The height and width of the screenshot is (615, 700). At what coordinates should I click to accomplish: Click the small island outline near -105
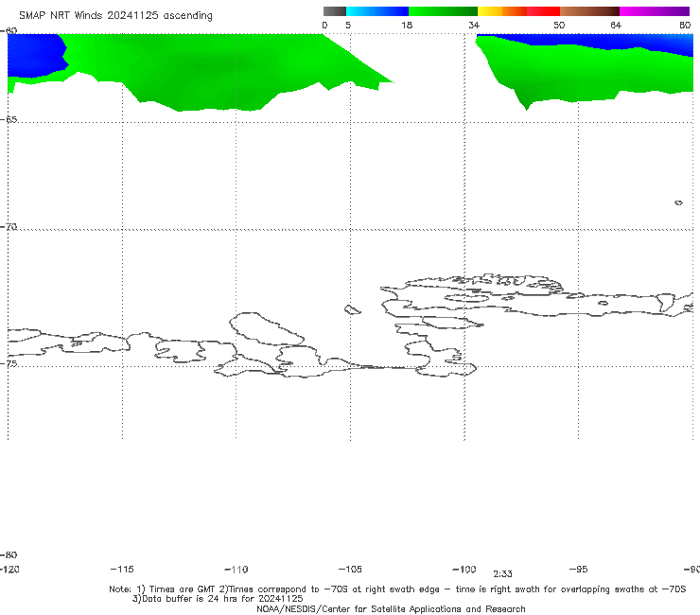coord(352,309)
